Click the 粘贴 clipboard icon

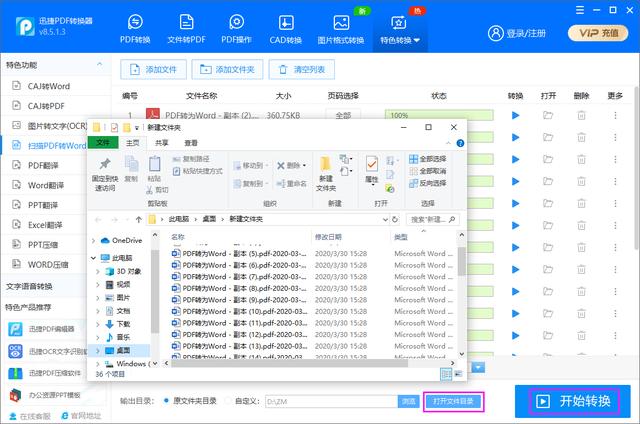click(154, 169)
